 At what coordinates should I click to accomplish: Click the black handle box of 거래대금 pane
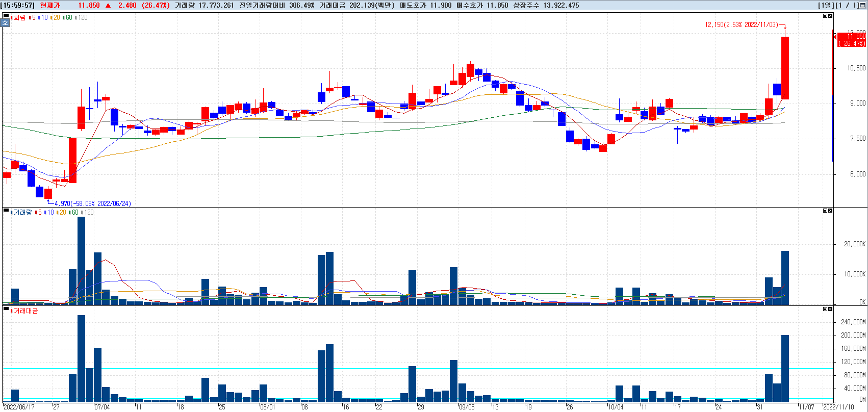pos(6,309)
